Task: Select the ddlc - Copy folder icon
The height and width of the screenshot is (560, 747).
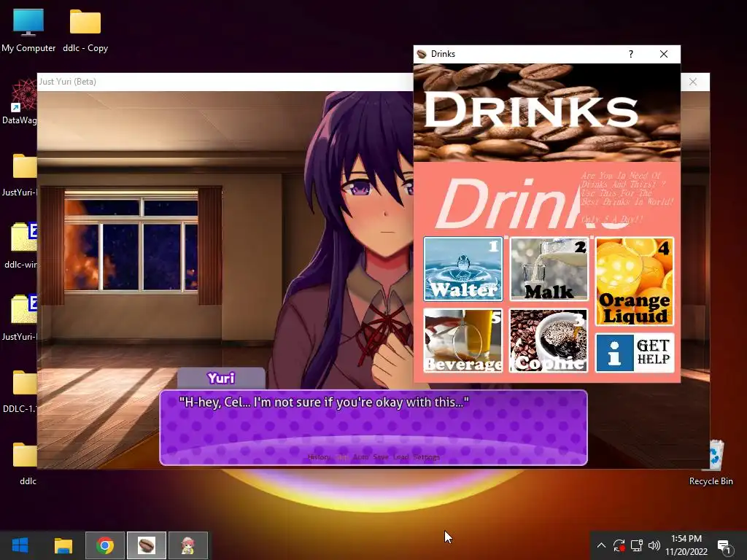Action: point(85,31)
